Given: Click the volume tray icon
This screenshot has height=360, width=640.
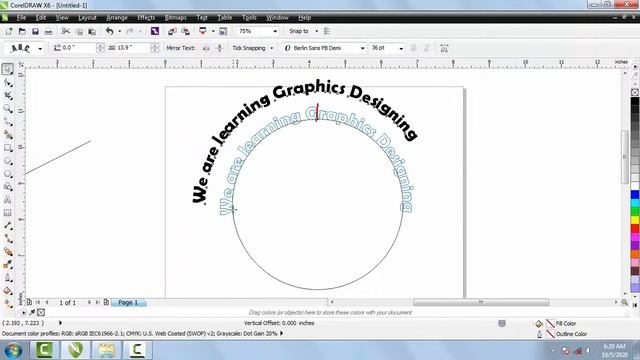Looking at the screenshot, I should 588,351.
